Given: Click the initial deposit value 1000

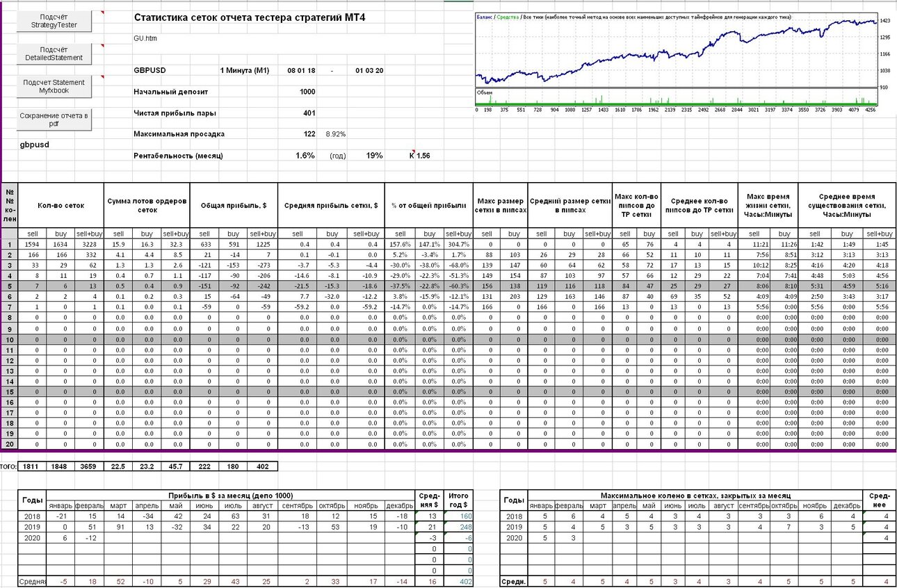Looking at the screenshot, I should click(x=307, y=92).
